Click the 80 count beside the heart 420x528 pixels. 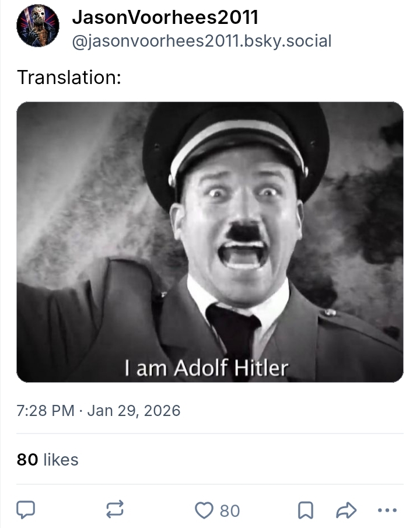pyautogui.click(x=230, y=511)
